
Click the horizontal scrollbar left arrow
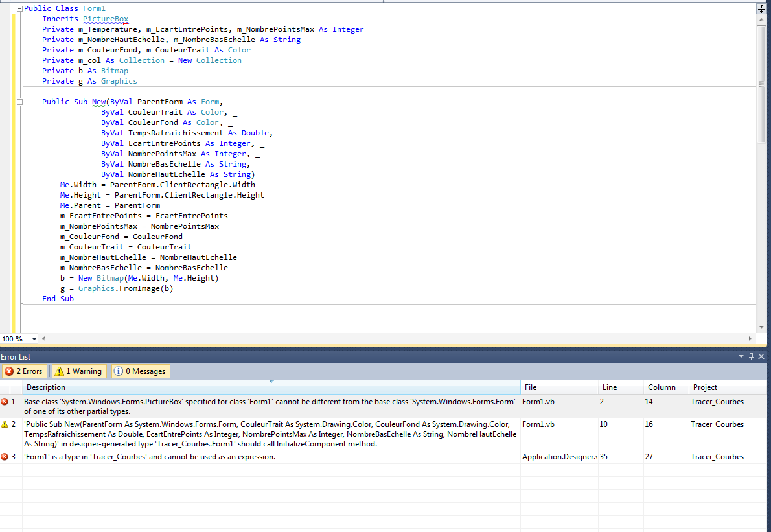43,338
